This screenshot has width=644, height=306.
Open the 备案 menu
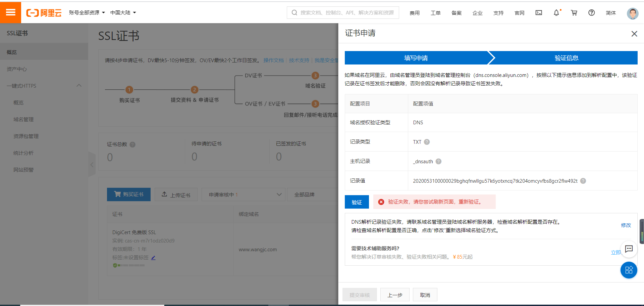coord(457,13)
